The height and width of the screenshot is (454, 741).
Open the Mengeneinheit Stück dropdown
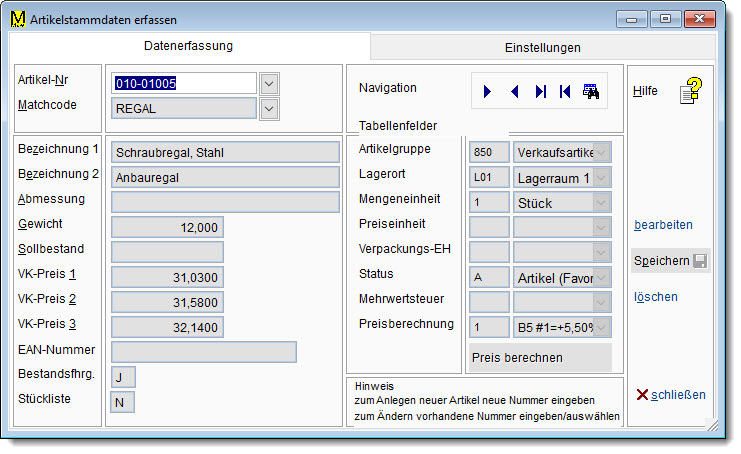tap(601, 202)
